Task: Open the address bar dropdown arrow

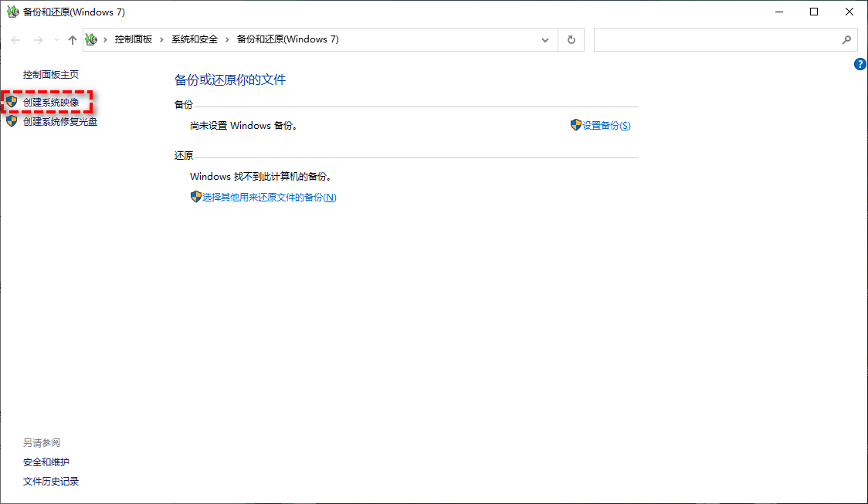Action: pyautogui.click(x=545, y=39)
